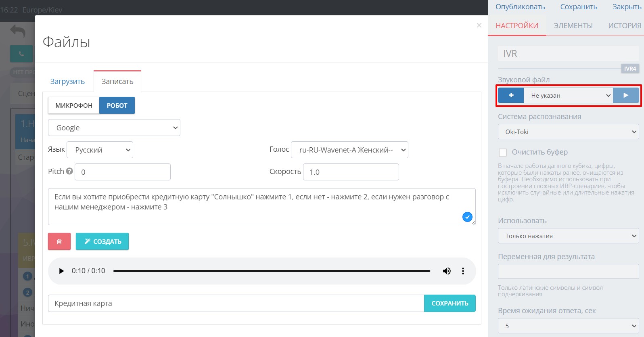Open the Голос ru-RU-Wavenet-A dropdown

[x=349, y=150]
